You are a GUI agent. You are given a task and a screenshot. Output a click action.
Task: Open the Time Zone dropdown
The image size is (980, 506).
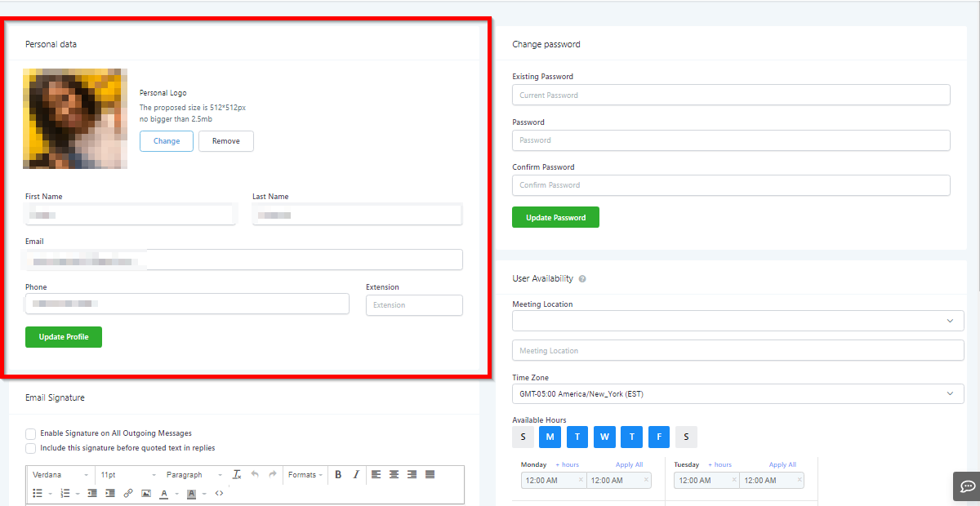[737, 394]
